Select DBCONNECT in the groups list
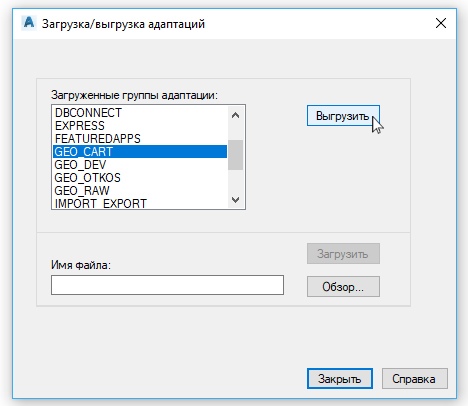 point(140,113)
